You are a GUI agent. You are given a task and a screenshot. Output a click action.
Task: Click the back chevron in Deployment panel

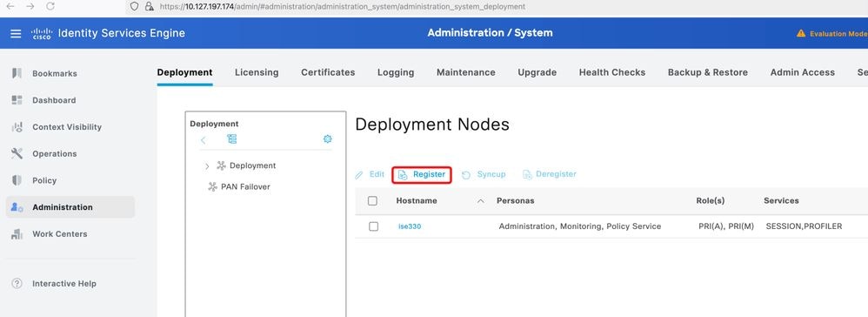tap(204, 140)
